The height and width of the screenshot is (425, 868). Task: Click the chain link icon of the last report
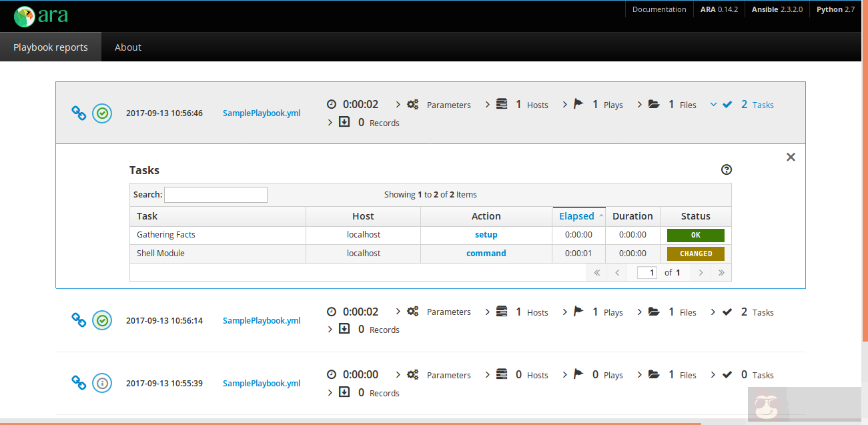click(x=78, y=383)
